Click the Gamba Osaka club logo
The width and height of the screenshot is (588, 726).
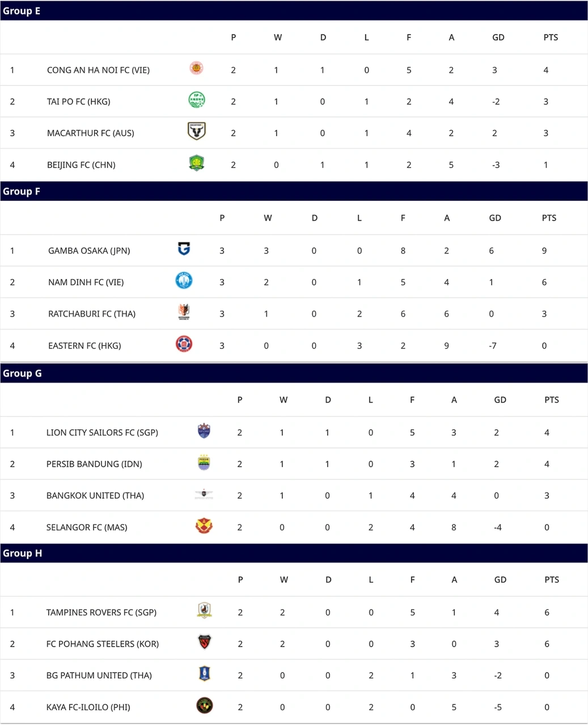pyautogui.click(x=184, y=249)
